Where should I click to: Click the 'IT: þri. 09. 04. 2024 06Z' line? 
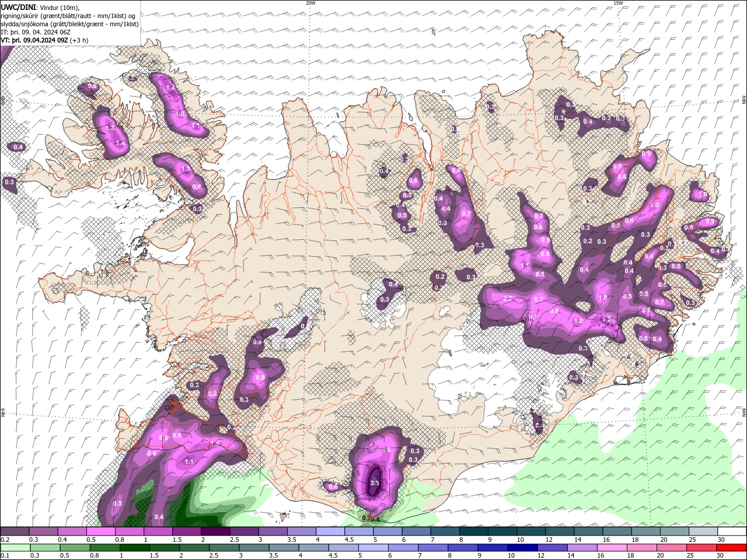(x=36, y=32)
